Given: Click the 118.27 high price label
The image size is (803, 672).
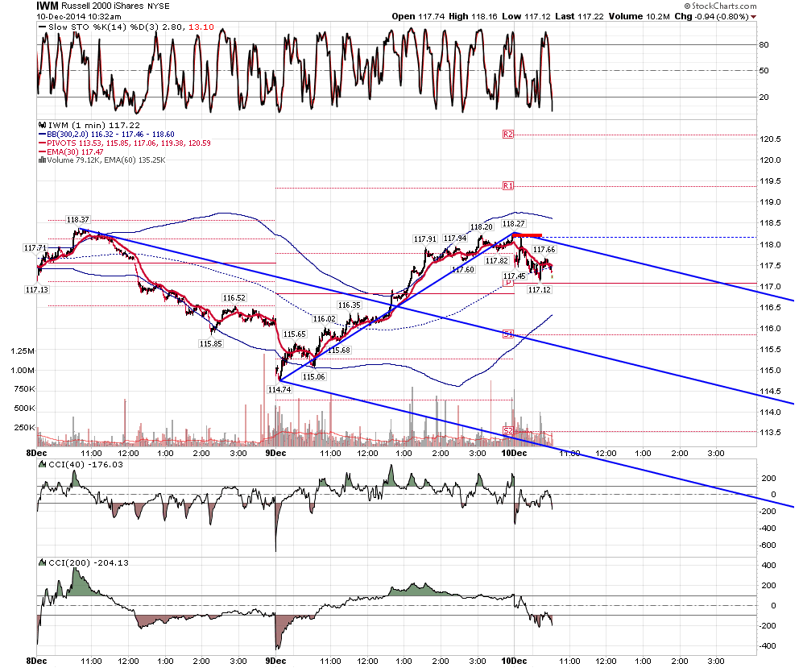Looking at the screenshot, I should point(513,224).
